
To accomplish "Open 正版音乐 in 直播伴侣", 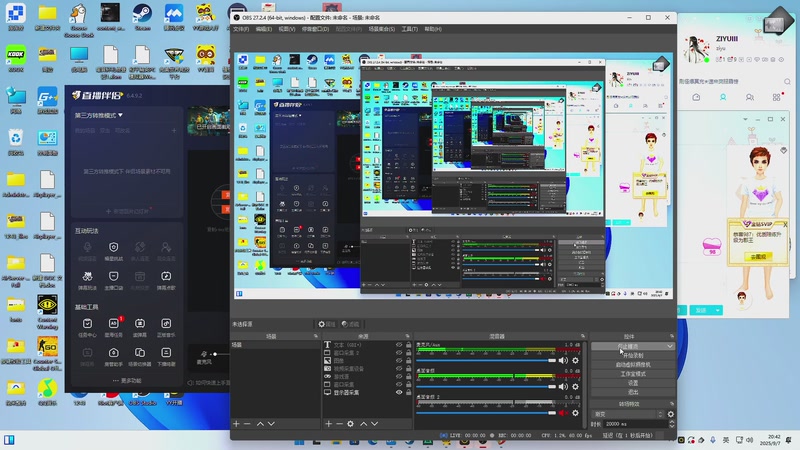I will tap(166, 327).
